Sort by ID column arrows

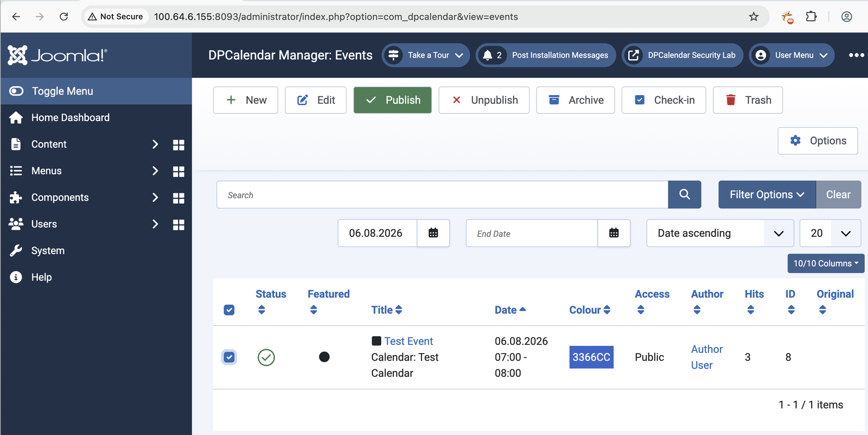tap(792, 310)
